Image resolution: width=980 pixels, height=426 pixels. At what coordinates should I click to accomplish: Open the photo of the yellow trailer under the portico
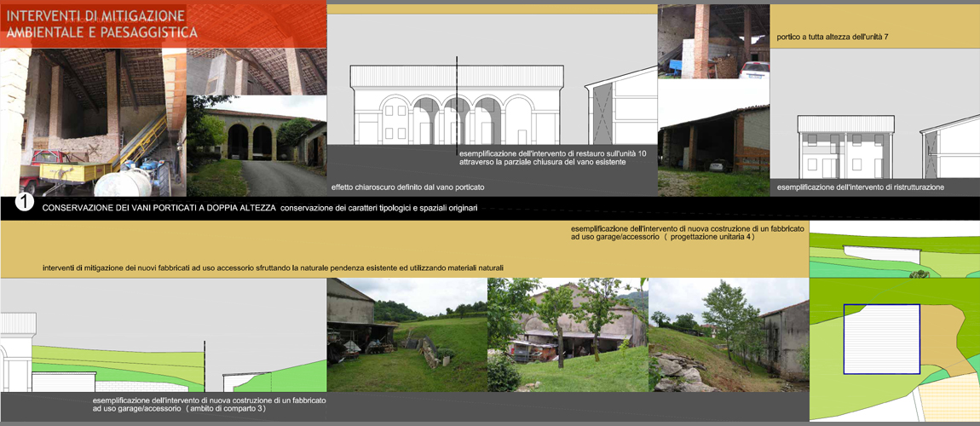pos(94,124)
